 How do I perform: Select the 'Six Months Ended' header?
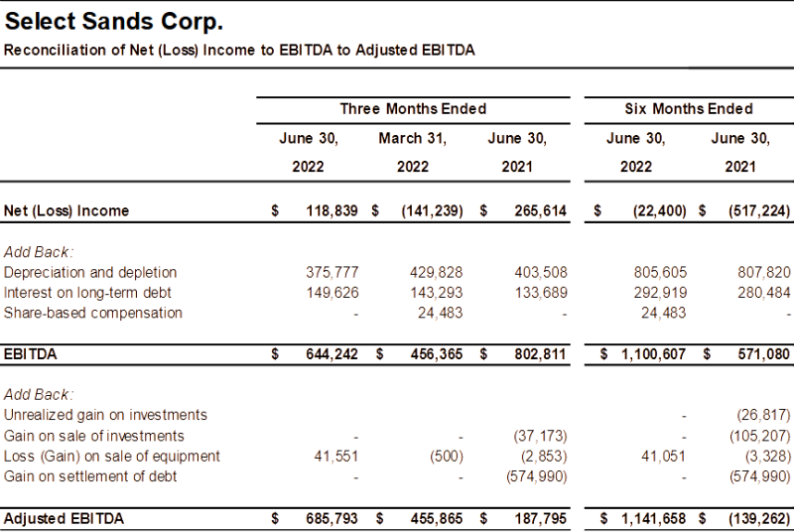coord(689,109)
